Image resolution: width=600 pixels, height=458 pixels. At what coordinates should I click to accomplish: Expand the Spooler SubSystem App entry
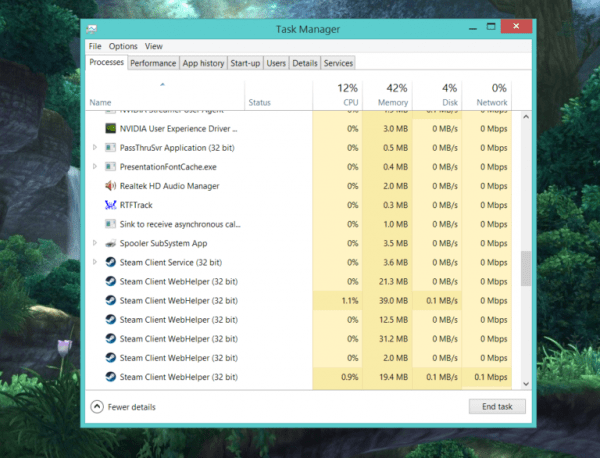pyautogui.click(x=94, y=243)
